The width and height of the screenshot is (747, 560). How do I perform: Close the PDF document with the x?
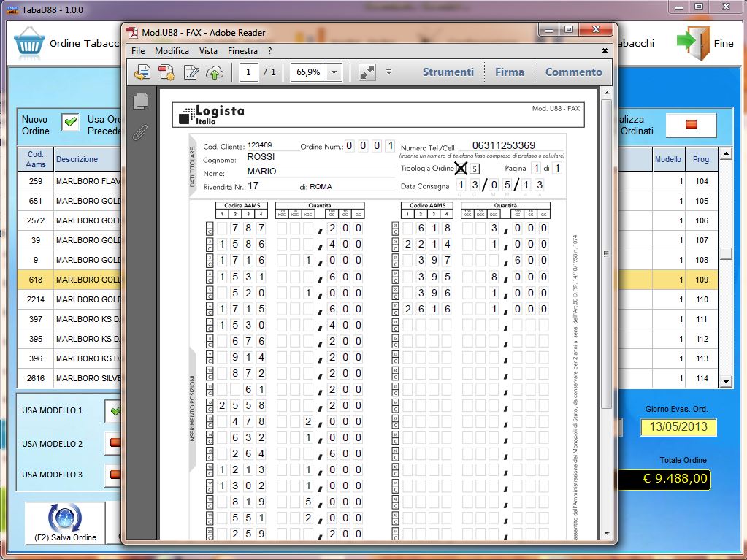pos(605,50)
